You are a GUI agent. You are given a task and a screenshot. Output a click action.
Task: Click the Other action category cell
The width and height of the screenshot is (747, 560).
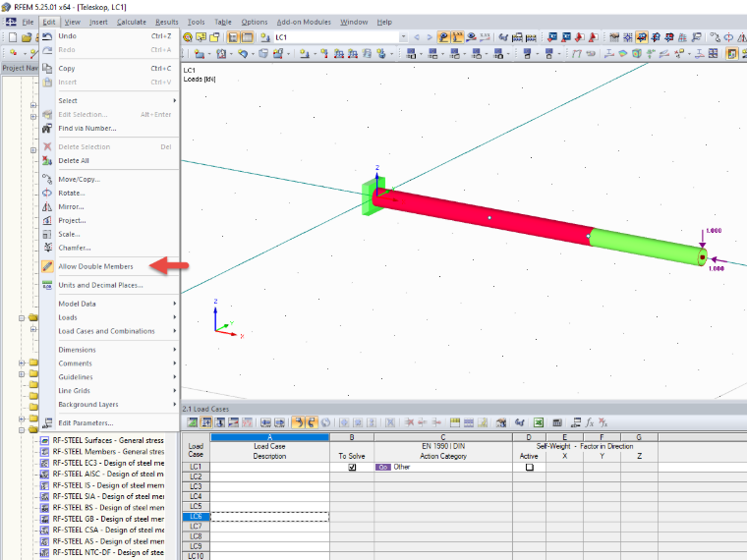click(443, 467)
